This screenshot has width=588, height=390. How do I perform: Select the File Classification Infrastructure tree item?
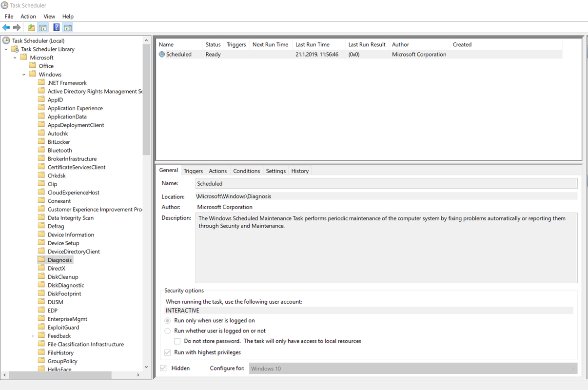tap(86, 344)
